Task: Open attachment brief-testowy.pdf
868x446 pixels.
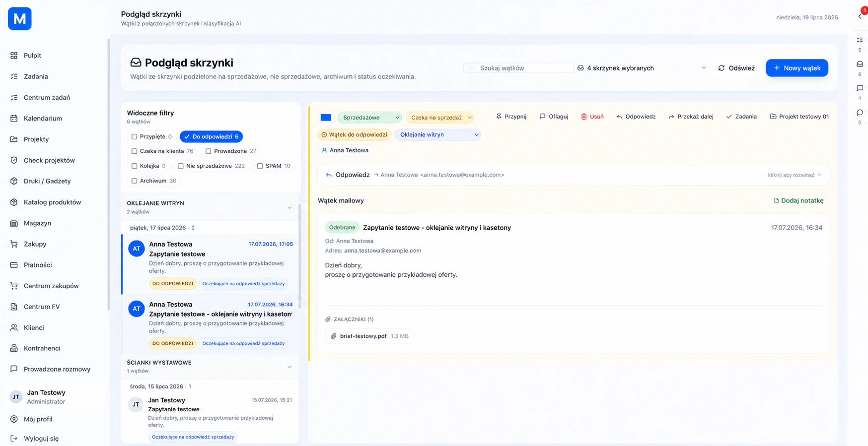Action: [369, 336]
